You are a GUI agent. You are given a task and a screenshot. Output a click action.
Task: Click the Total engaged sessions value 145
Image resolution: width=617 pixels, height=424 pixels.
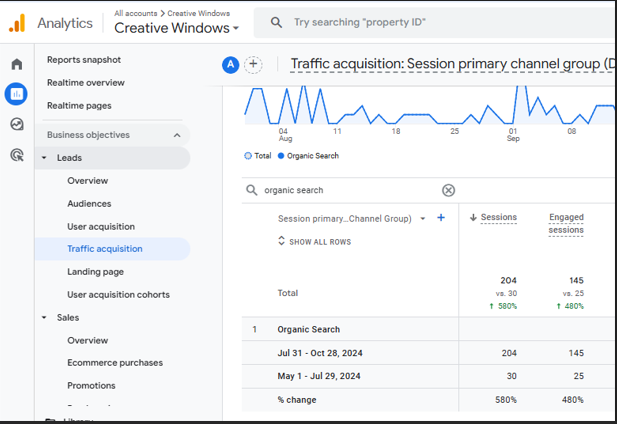576,280
